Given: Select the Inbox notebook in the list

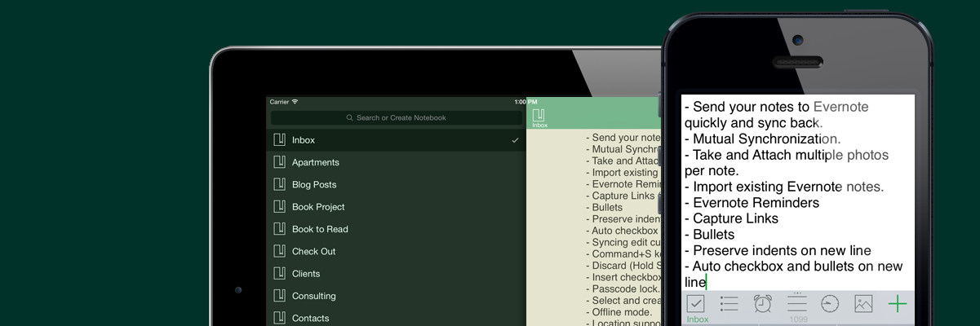Looking at the screenshot, I should pyautogui.click(x=397, y=140).
